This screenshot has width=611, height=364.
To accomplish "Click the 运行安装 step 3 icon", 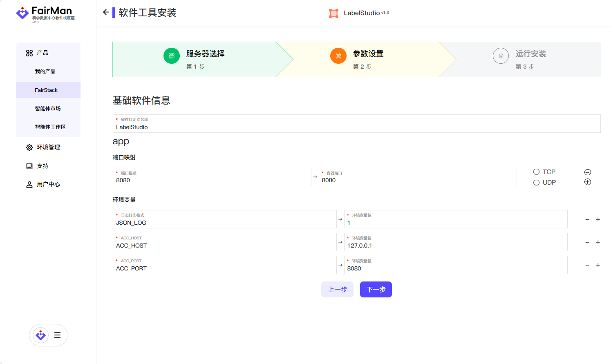I will [501, 56].
